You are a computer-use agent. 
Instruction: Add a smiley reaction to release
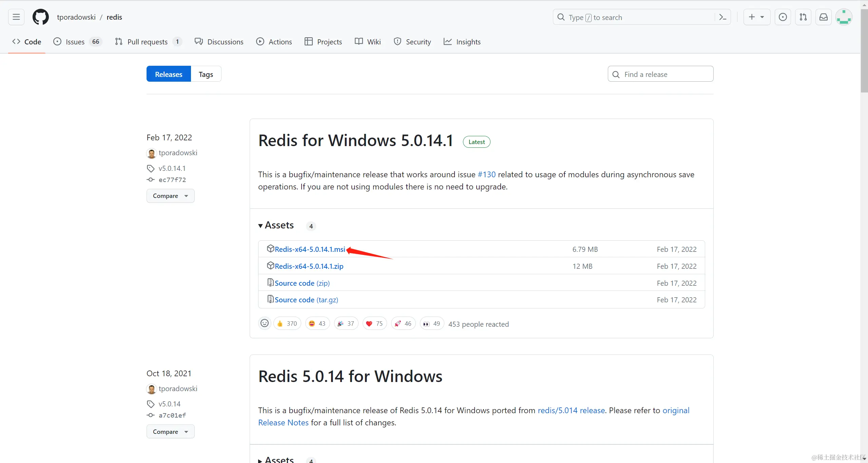coord(264,323)
